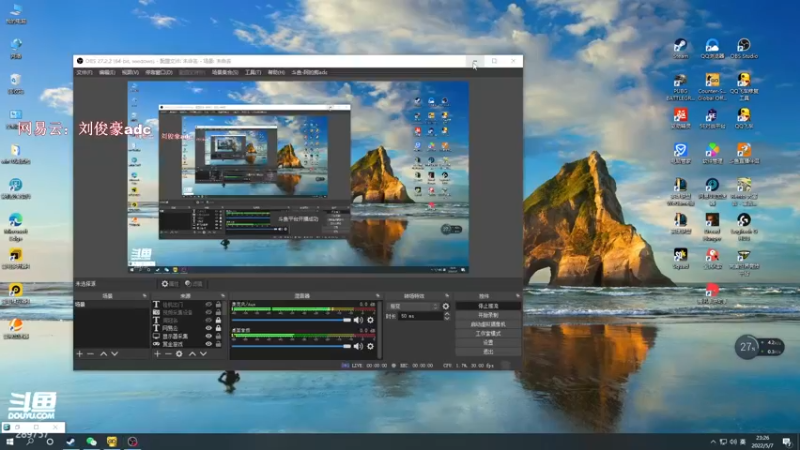The height and width of the screenshot is (450, 800).
Task: Toggle lock on video capture device source
Action: (x=218, y=312)
